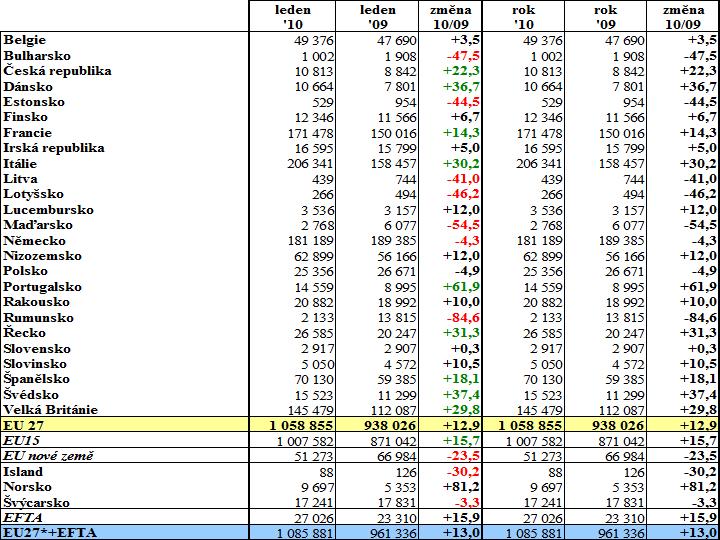The width and height of the screenshot is (720, 540).
Task: Click the leden '10 column header
Action: [x=293, y=17]
